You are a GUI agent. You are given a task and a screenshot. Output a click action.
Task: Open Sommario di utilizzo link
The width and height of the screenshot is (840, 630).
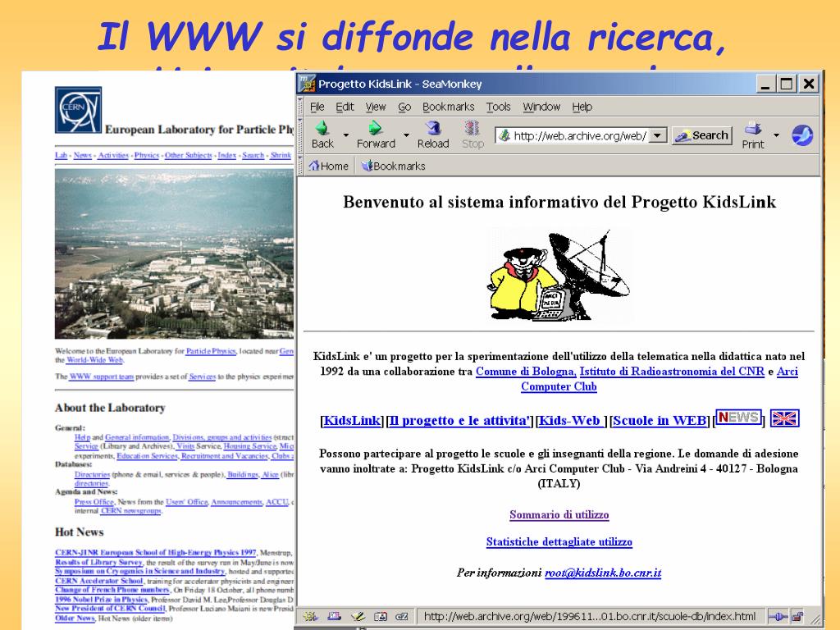pos(559,515)
